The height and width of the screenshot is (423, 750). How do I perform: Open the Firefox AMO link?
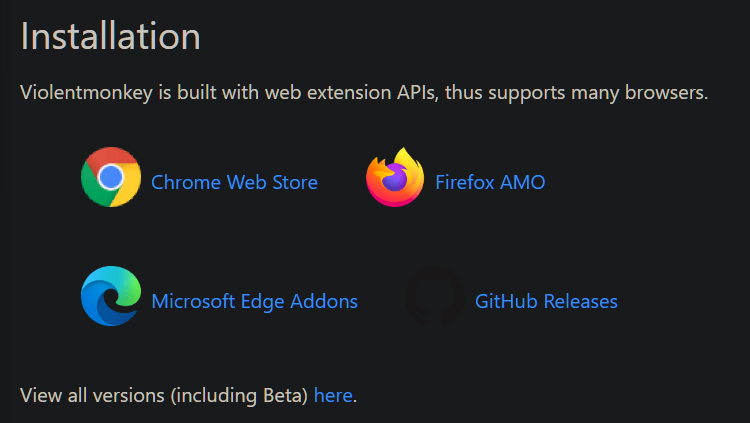490,182
